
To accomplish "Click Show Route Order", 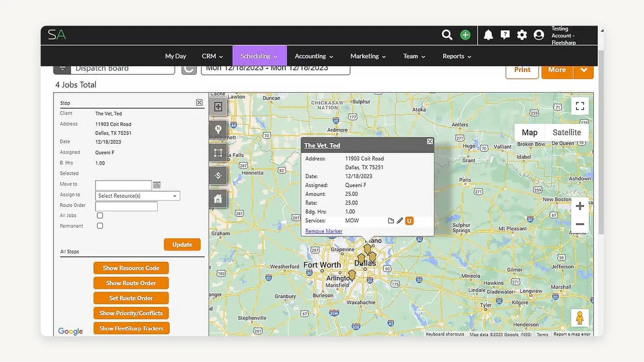I will click(x=131, y=283).
